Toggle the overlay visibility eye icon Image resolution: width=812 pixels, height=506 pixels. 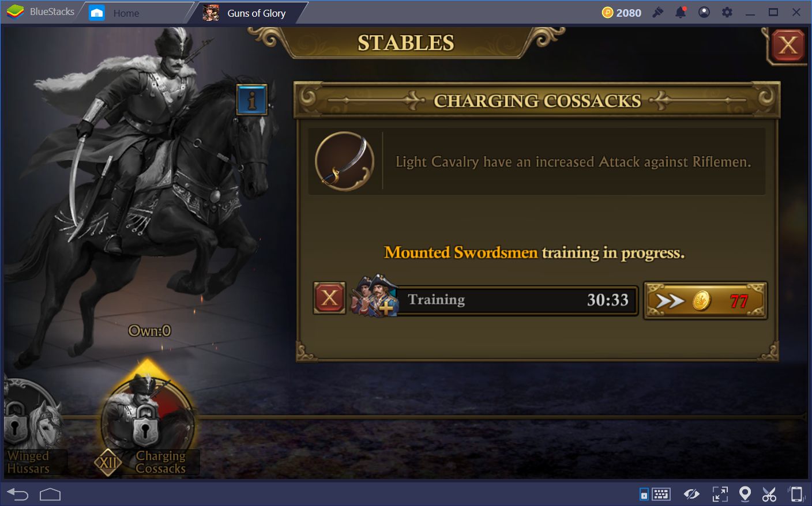[x=691, y=494]
